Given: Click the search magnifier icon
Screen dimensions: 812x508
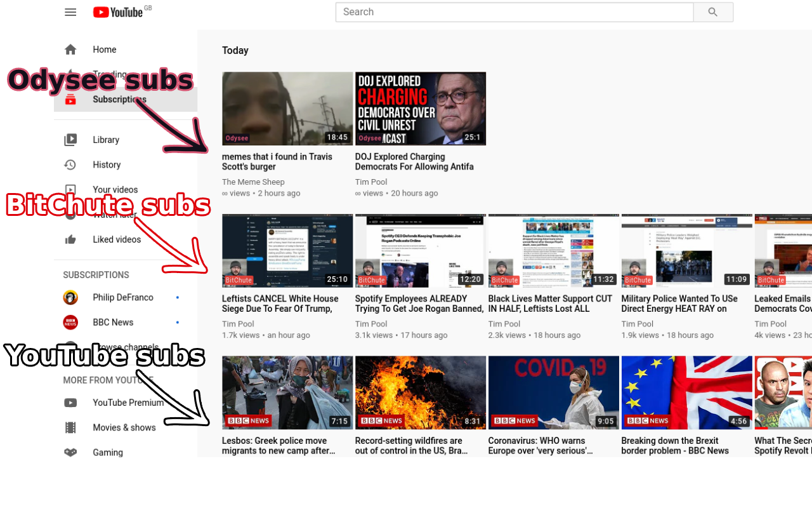Looking at the screenshot, I should [713, 11].
